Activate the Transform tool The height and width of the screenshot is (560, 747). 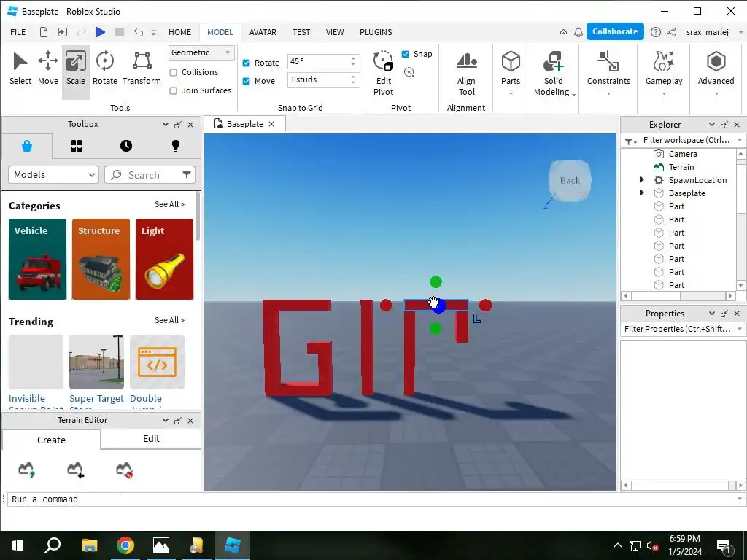coord(142,69)
